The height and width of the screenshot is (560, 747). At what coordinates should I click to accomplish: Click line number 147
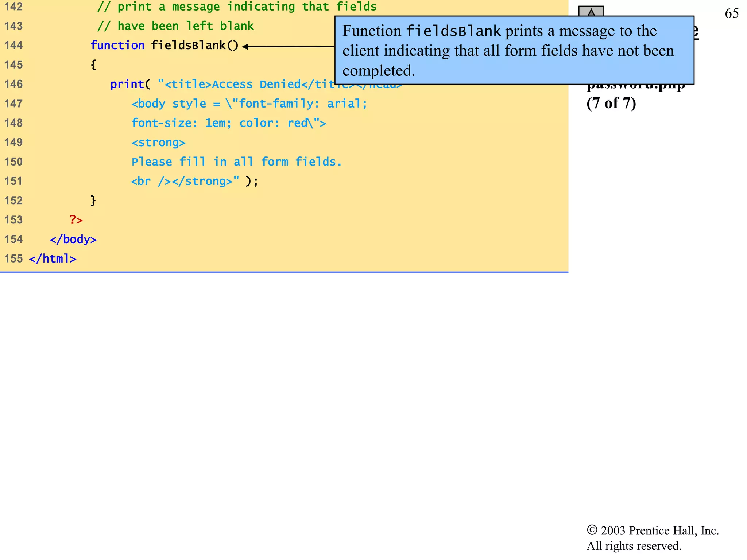tap(13, 104)
